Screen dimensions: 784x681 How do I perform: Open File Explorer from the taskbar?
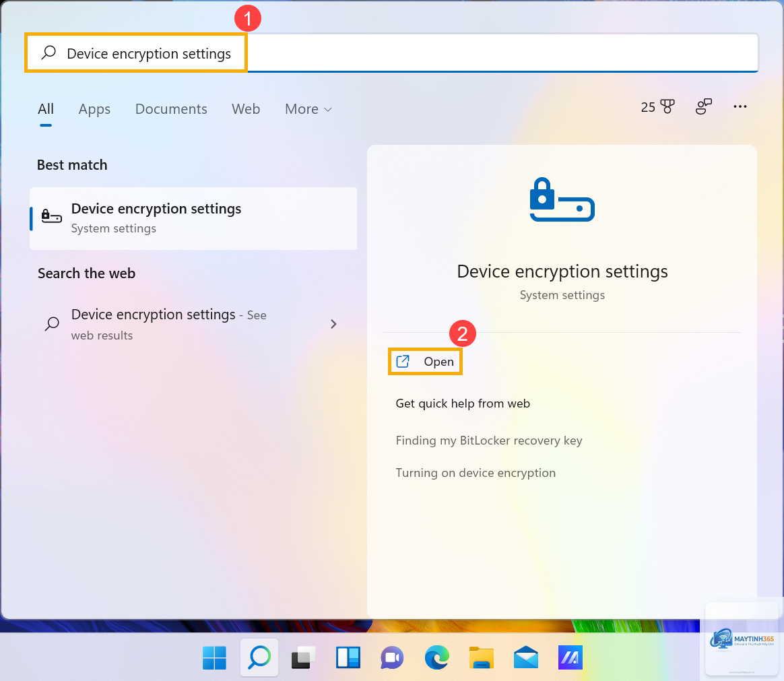point(482,657)
